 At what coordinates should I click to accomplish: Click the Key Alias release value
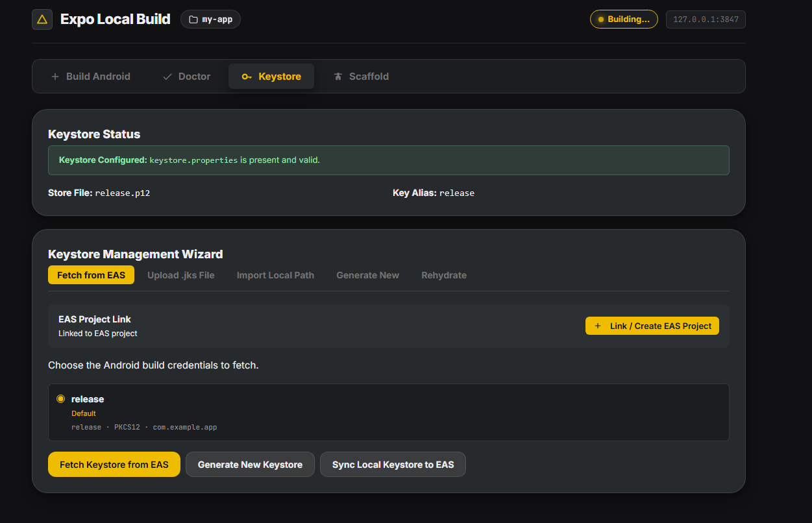point(457,193)
